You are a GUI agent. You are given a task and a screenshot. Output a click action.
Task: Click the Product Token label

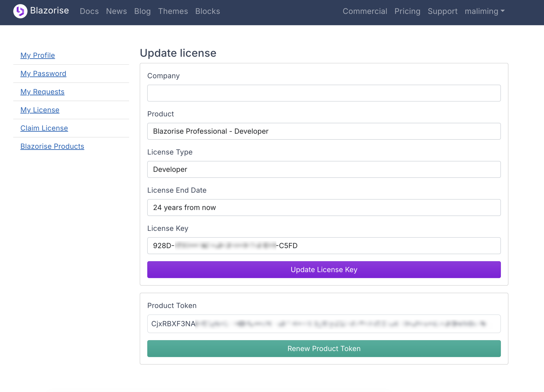coord(172,305)
